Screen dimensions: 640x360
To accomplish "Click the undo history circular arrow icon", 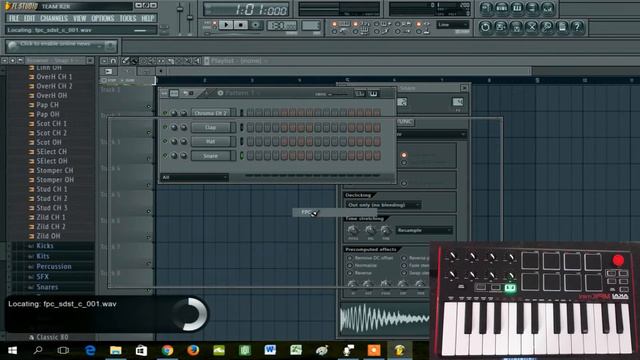I will coord(485,27).
